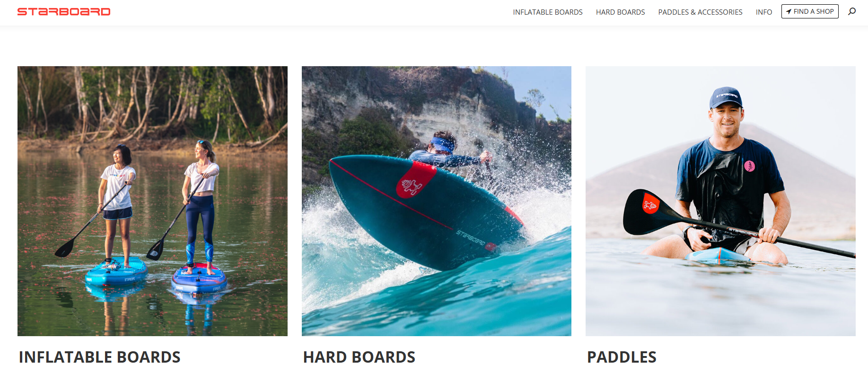This screenshot has height=365, width=868.
Task: Go to the Paddles heading link
Action: click(622, 357)
